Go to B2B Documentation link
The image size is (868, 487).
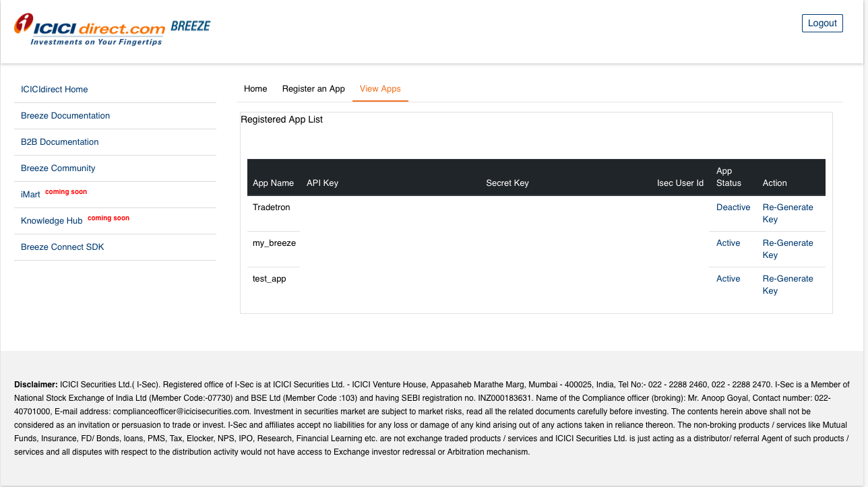(x=60, y=142)
